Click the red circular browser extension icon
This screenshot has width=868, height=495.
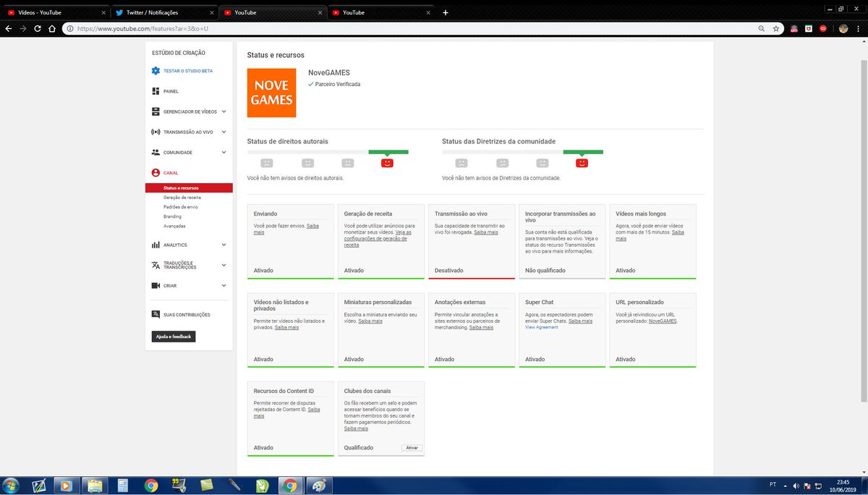[x=823, y=29]
